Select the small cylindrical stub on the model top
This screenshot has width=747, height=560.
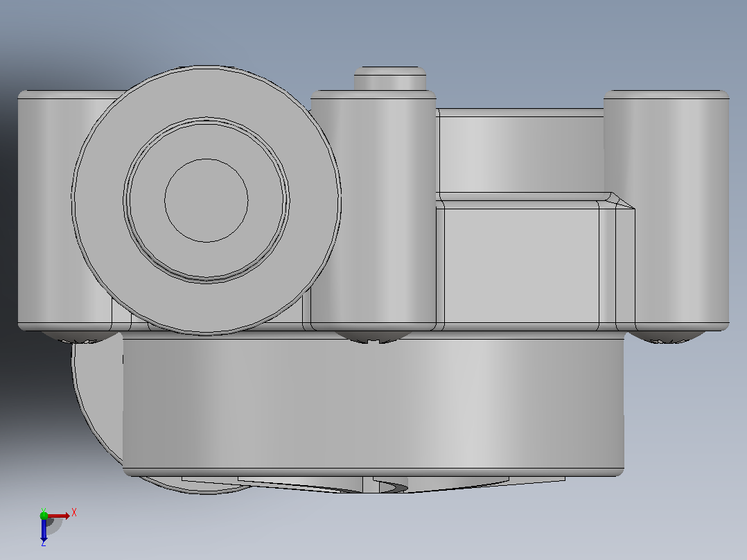tap(389, 78)
